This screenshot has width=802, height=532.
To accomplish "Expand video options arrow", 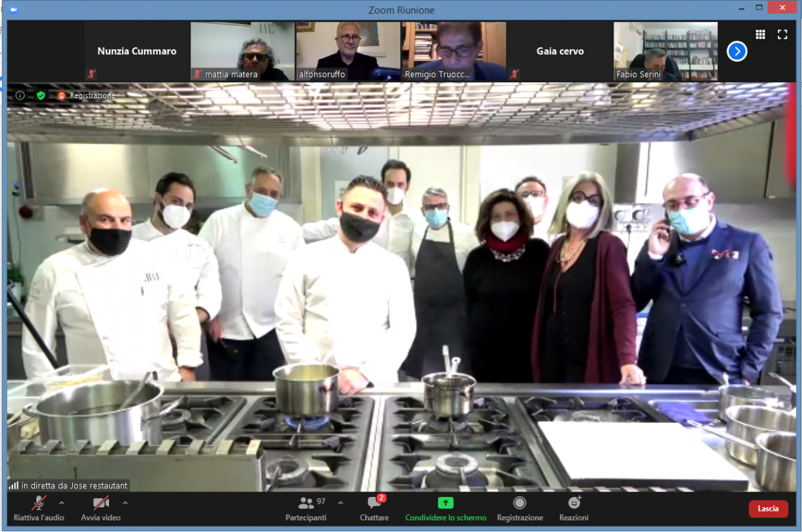I will pyautogui.click(x=125, y=503).
